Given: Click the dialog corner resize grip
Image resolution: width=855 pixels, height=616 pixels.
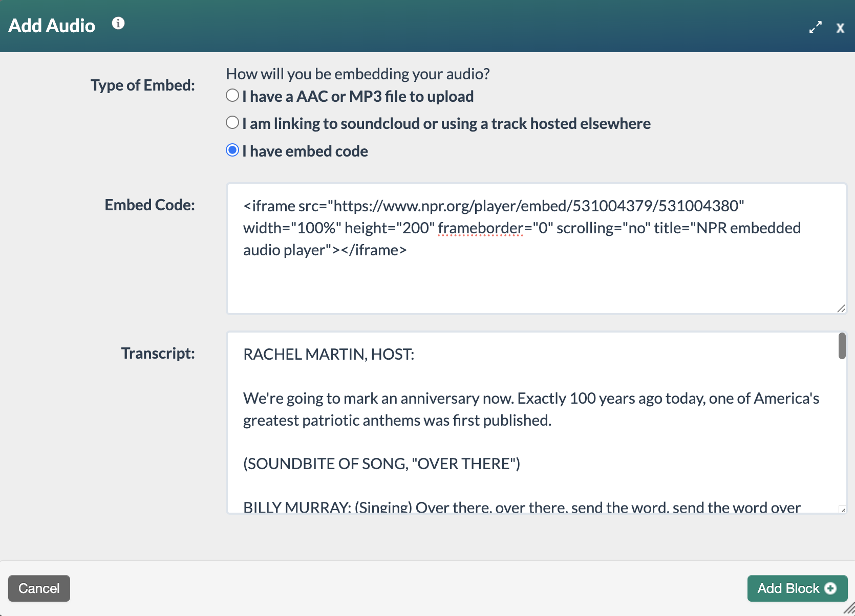Looking at the screenshot, I should point(849,609).
